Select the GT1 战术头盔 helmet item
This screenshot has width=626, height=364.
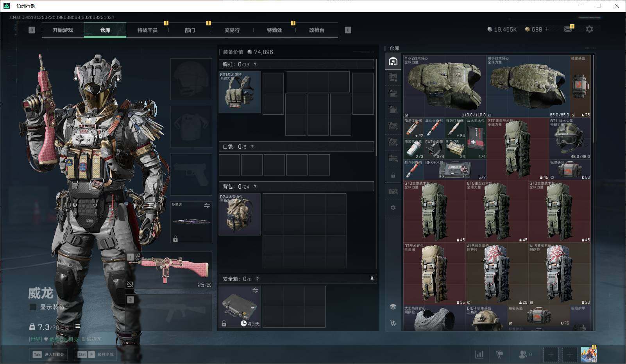click(570, 139)
